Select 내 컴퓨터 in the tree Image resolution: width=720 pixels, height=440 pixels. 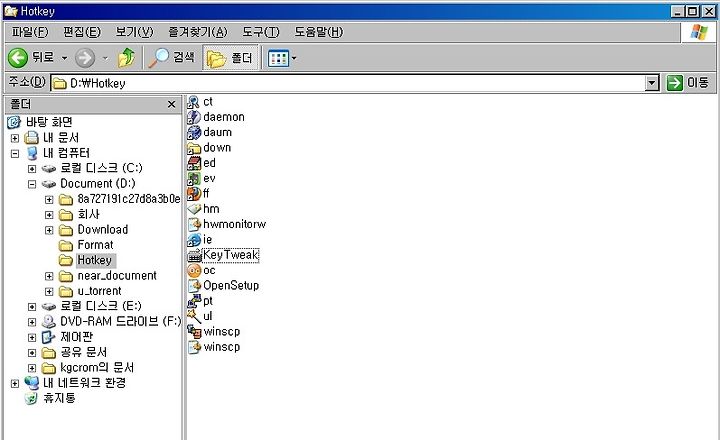[x=66, y=153]
